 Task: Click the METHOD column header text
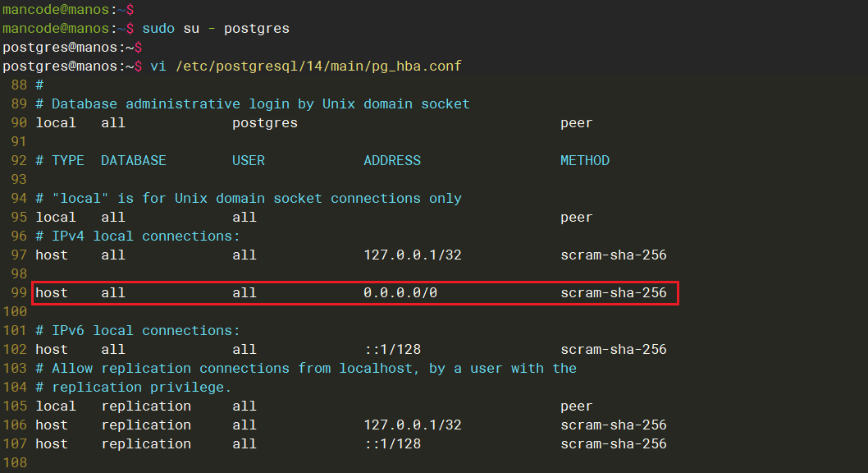point(584,161)
